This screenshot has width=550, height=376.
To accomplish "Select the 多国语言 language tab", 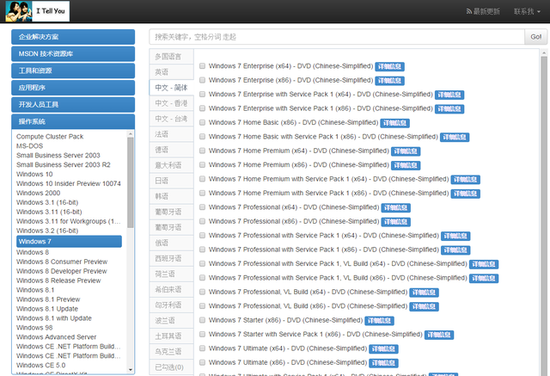I will point(171,56).
